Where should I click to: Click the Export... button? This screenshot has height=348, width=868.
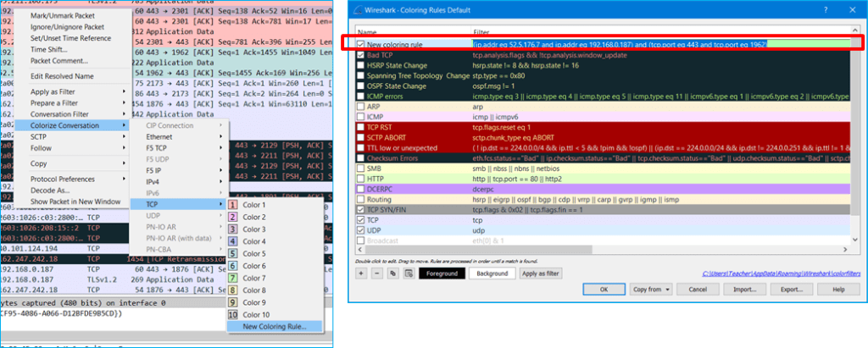[x=791, y=290]
